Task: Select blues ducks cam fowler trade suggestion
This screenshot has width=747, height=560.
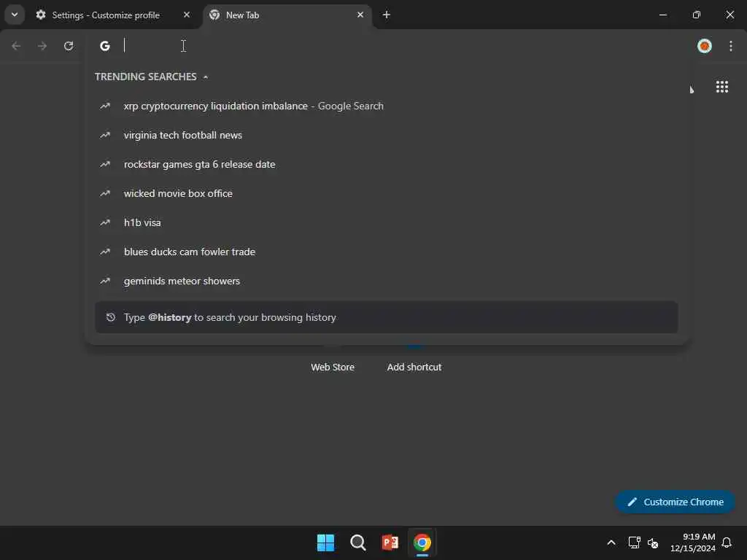Action: pyautogui.click(x=387, y=252)
